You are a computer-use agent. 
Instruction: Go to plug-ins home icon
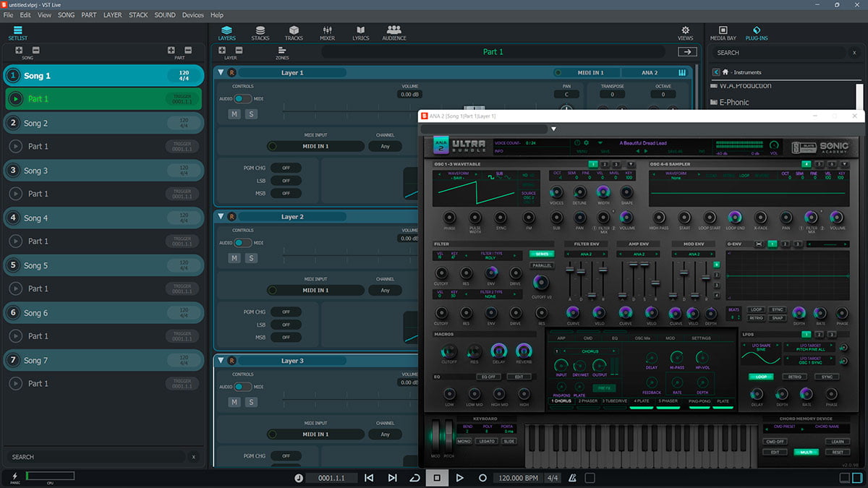[726, 72]
